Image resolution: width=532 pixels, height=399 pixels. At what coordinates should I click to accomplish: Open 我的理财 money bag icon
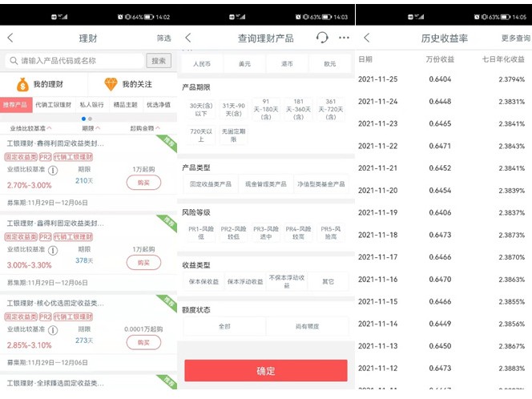[x=22, y=84]
